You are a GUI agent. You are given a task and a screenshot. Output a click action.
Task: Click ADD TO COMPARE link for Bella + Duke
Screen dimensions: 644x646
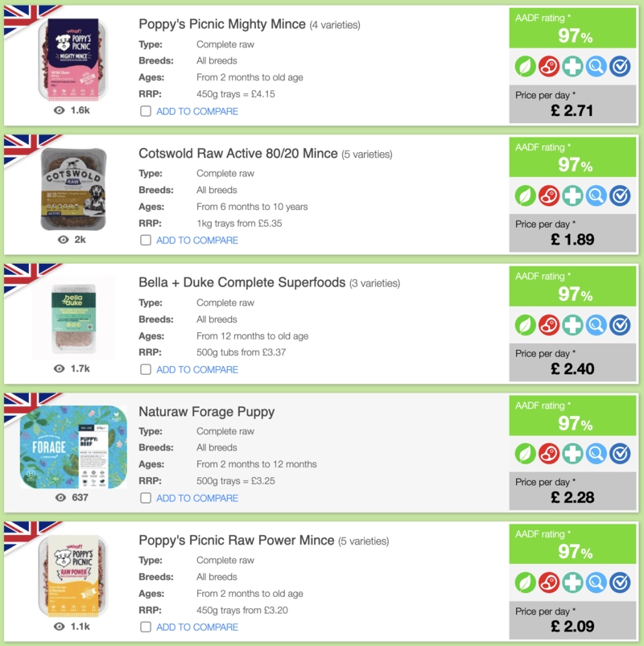pyautogui.click(x=197, y=369)
